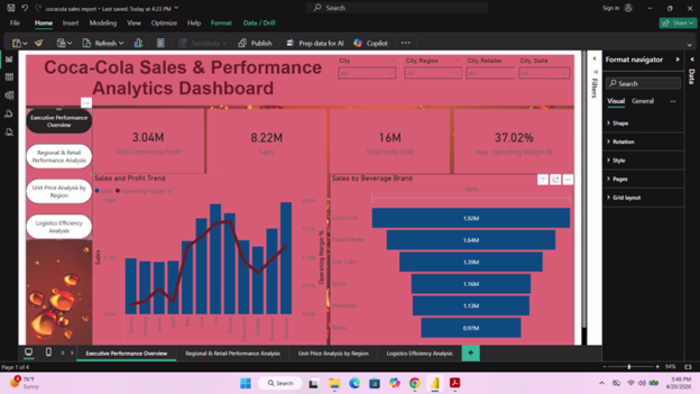This screenshot has width=700, height=394.
Task: Click the Undo arrow in title bar
Action: (25, 8)
